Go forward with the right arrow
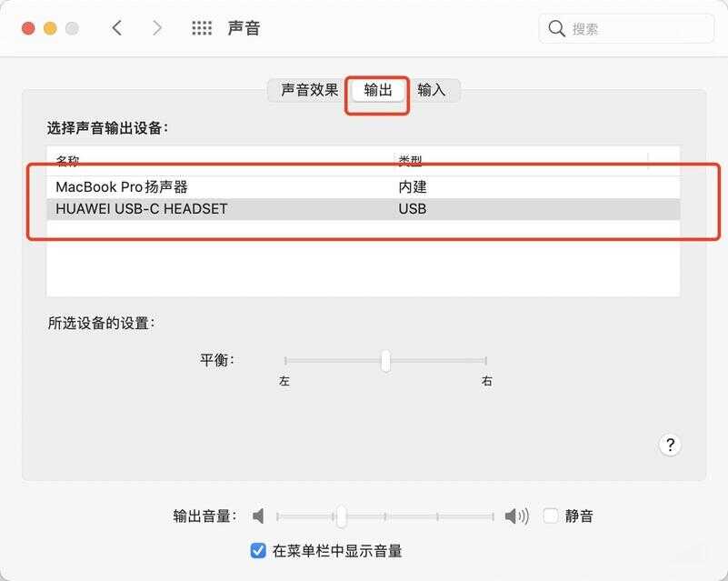The height and width of the screenshot is (581, 728). pos(157,28)
